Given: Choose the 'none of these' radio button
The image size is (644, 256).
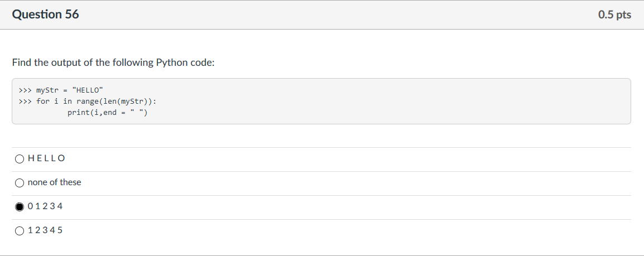Looking at the screenshot, I should point(20,183).
